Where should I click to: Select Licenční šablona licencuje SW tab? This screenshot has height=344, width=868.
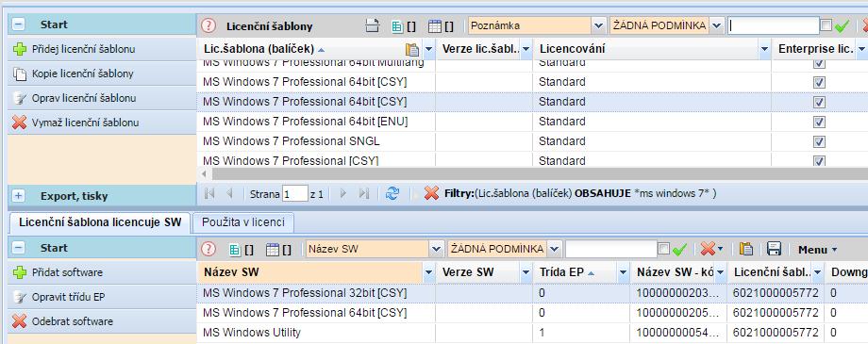pos(100,221)
